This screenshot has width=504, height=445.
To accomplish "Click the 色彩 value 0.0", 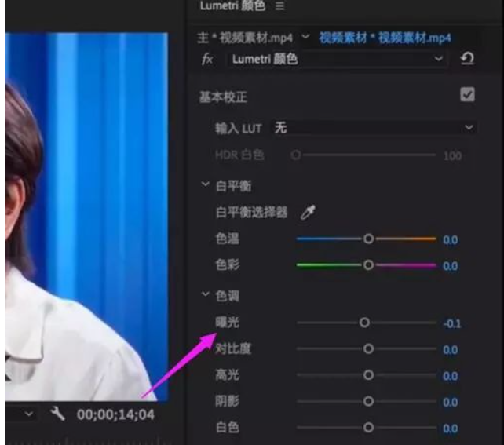I will (x=451, y=266).
